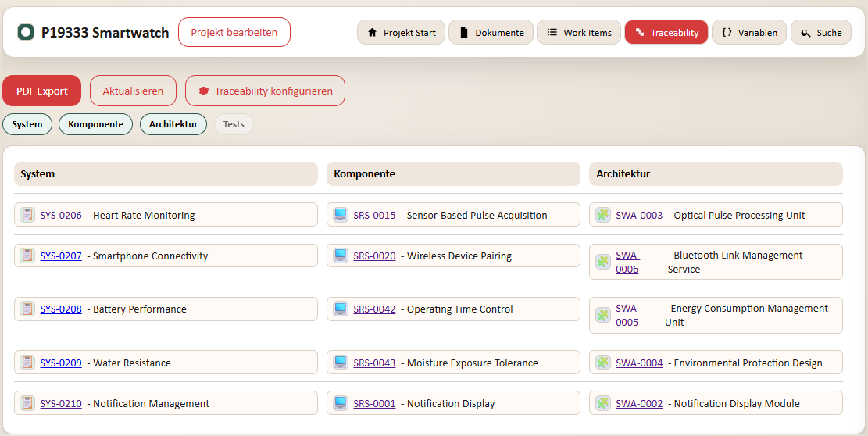Open the Suche search button

821,32
